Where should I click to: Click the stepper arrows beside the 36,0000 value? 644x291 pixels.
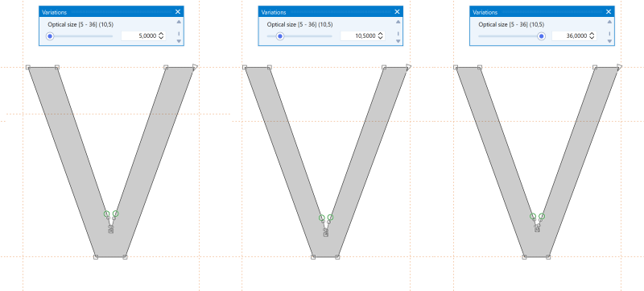(x=592, y=36)
